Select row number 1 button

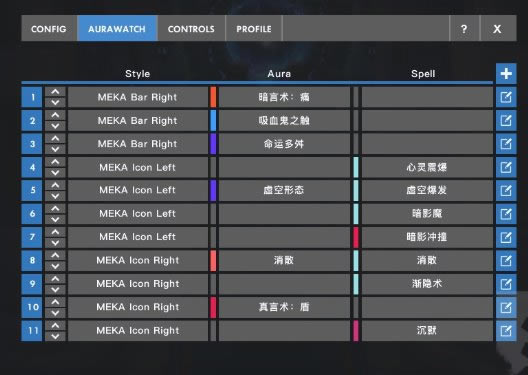coord(32,97)
